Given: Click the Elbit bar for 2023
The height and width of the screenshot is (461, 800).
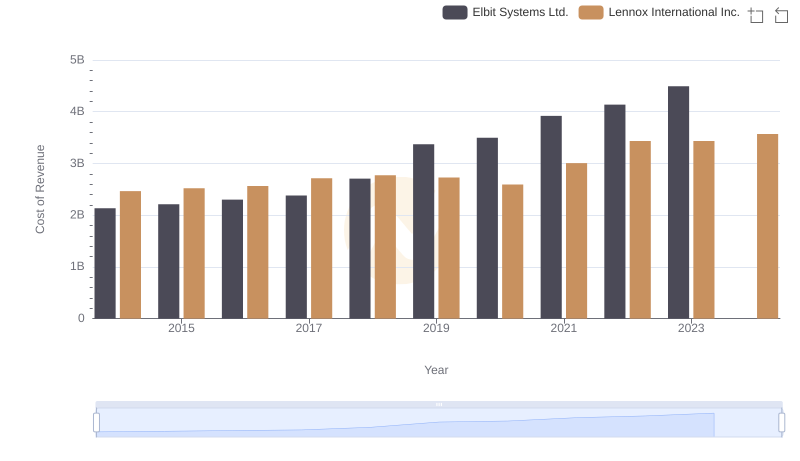Looking at the screenshot, I should pos(678,202).
